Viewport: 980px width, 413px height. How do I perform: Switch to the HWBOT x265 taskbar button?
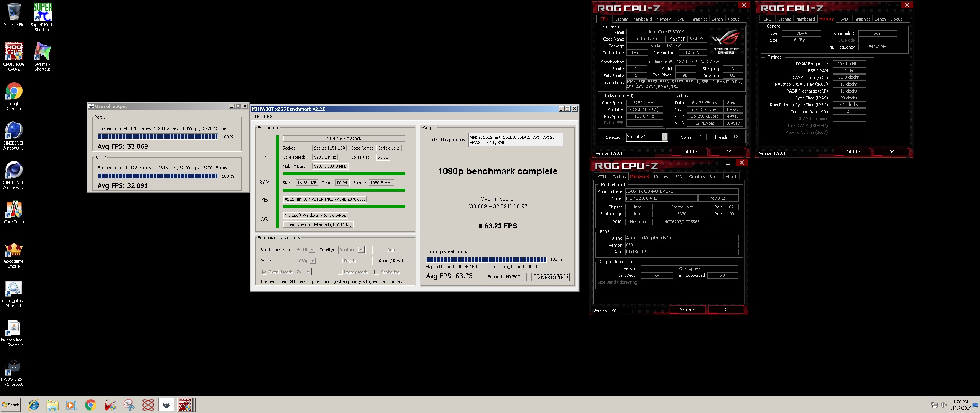pos(167,405)
